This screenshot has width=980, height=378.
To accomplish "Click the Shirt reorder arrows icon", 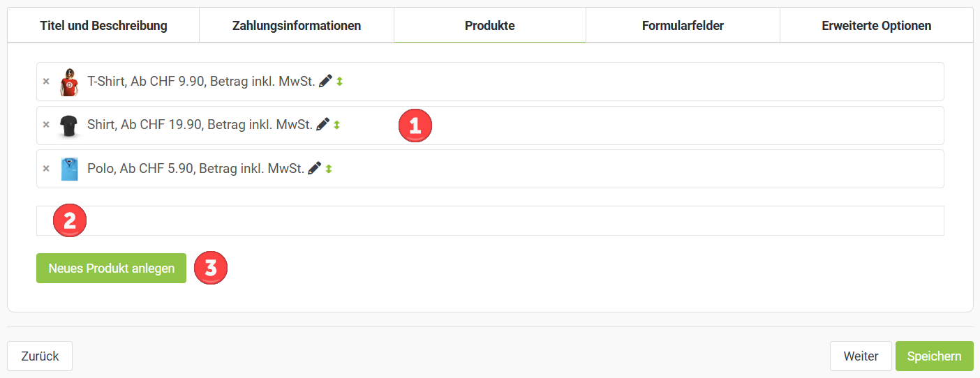I will [336, 125].
